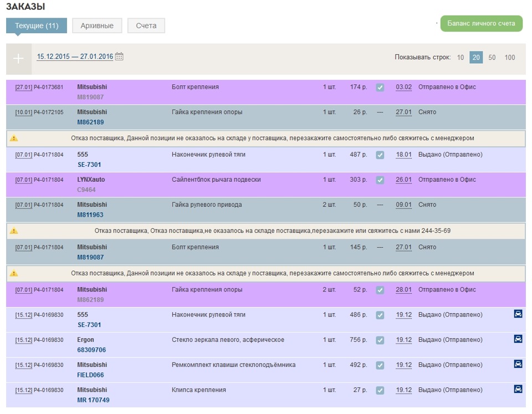Show 50 rows per page
The image size is (532, 414).
point(492,57)
